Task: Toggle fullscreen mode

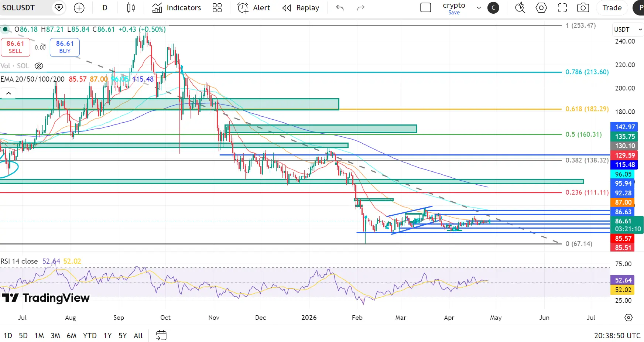Action: pyautogui.click(x=562, y=8)
